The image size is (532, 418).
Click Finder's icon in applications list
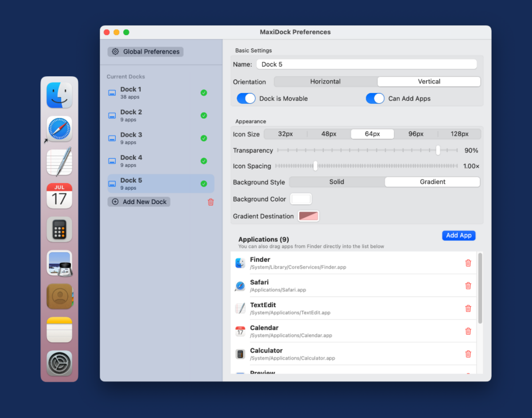[240, 263]
